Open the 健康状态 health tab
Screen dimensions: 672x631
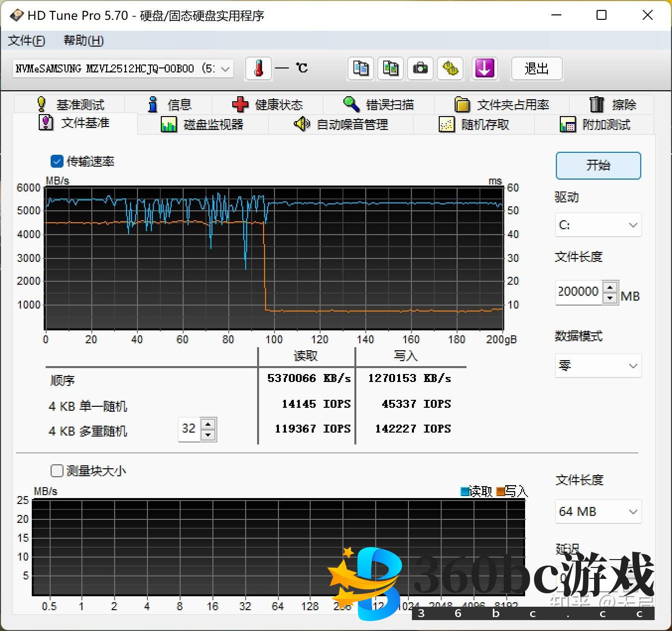[x=268, y=105]
